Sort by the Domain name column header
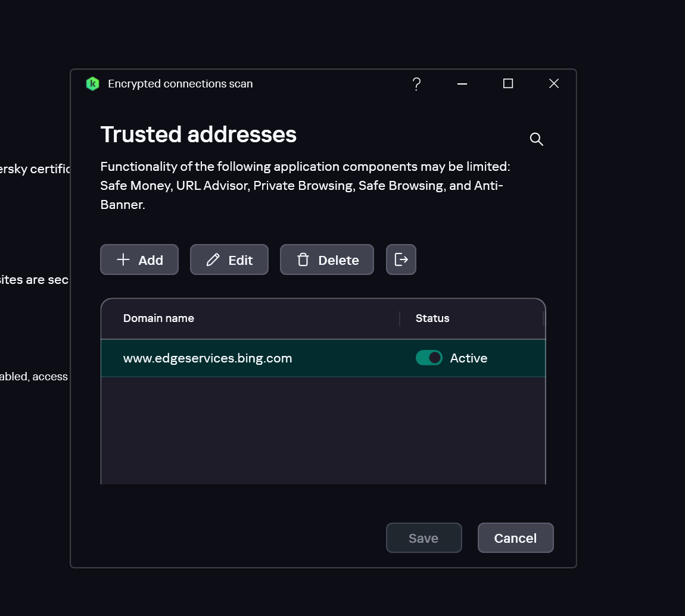The height and width of the screenshot is (616, 685). point(158,318)
